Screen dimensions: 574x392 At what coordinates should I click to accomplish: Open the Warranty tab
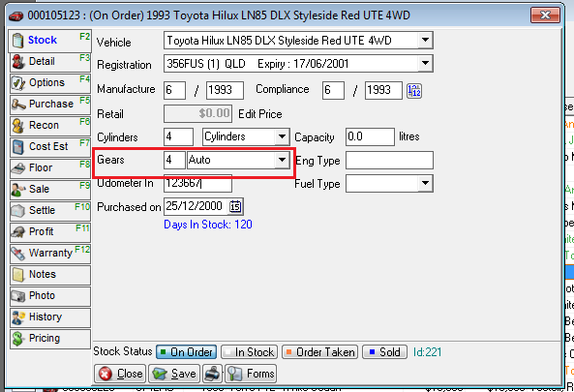click(x=49, y=254)
